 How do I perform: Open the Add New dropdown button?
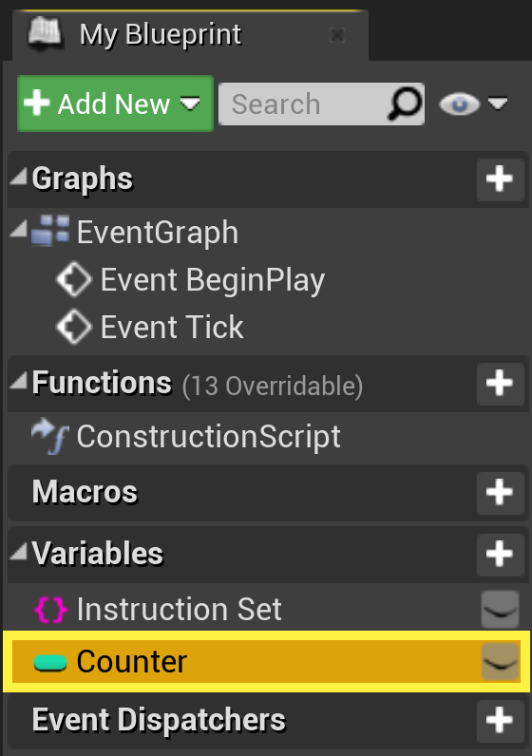click(115, 104)
